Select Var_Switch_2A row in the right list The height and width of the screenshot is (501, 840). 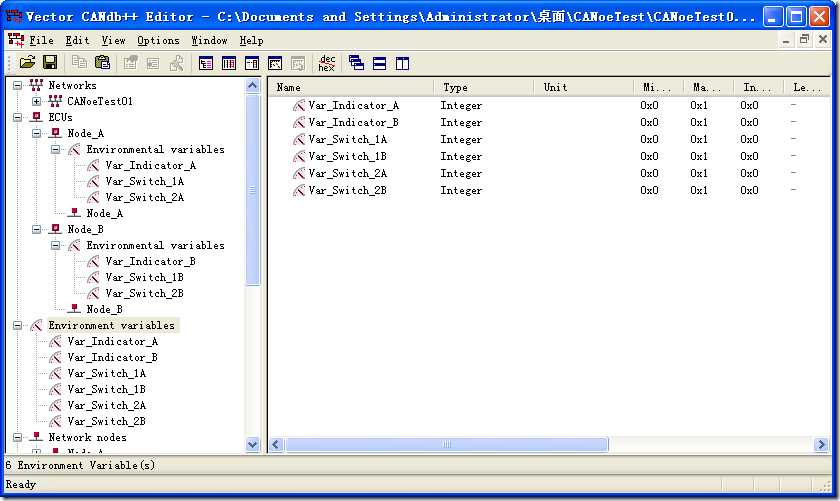549,173
